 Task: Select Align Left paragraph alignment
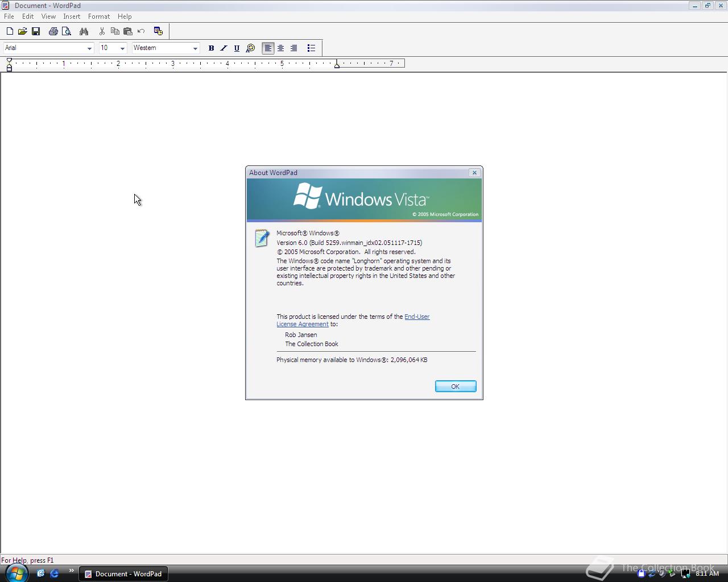pyautogui.click(x=268, y=48)
